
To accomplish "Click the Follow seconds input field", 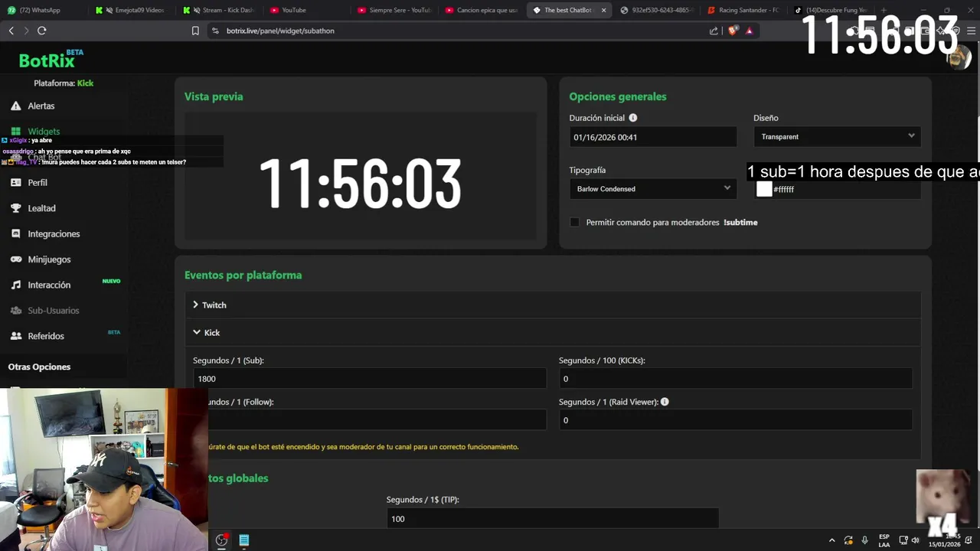I will pos(377,419).
